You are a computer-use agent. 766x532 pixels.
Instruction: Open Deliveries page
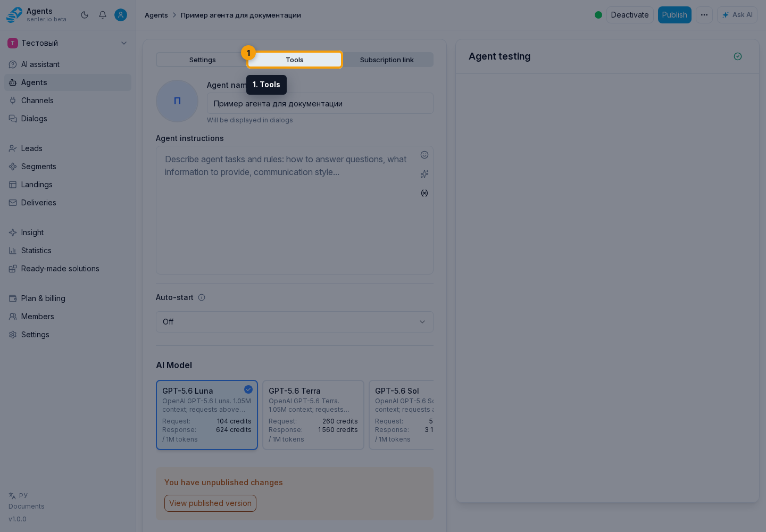[x=68, y=203]
